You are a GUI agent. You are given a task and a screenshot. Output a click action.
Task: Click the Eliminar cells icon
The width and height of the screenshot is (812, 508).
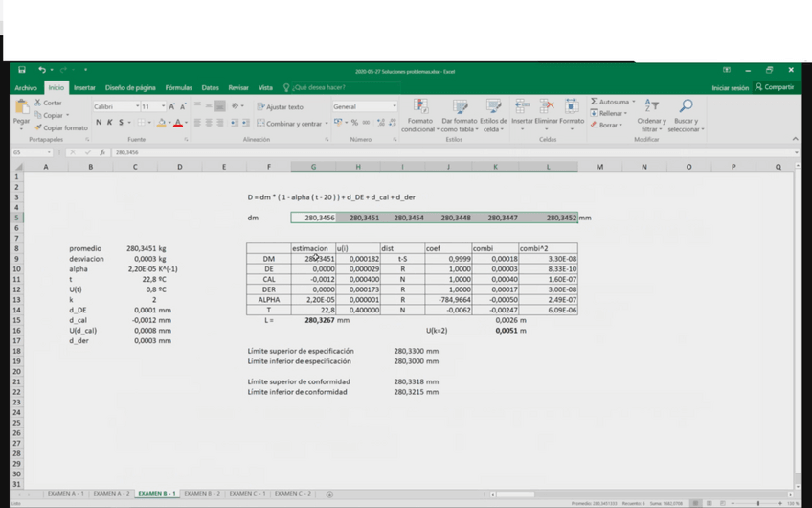pos(546,106)
